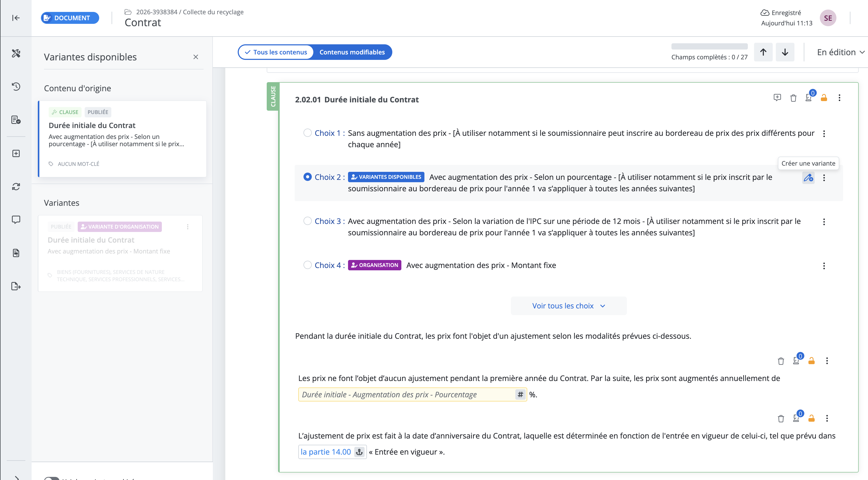Click the orange lock icon on clause 2.02.01
Screen dimensions: 868x480
(824, 98)
